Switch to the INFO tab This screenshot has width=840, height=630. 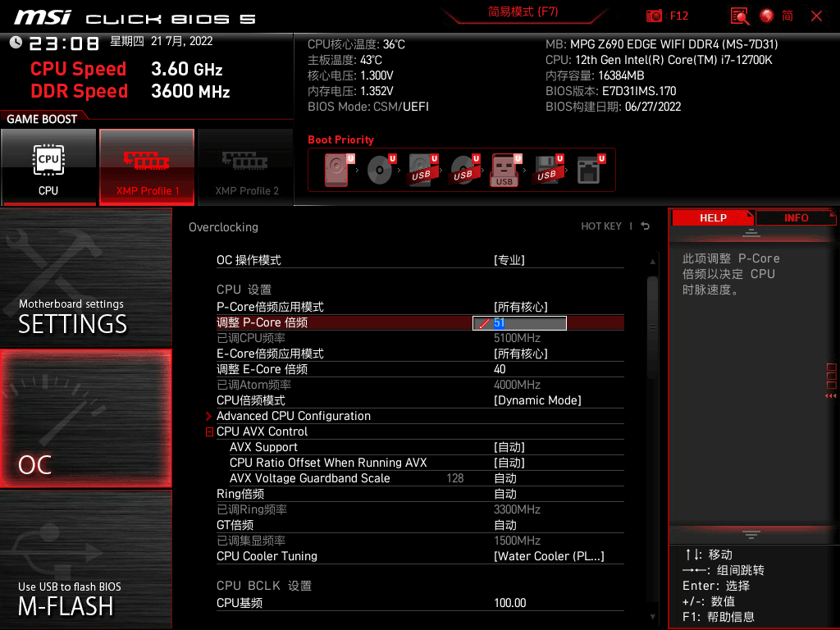pyautogui.click(x=796, y=218)
